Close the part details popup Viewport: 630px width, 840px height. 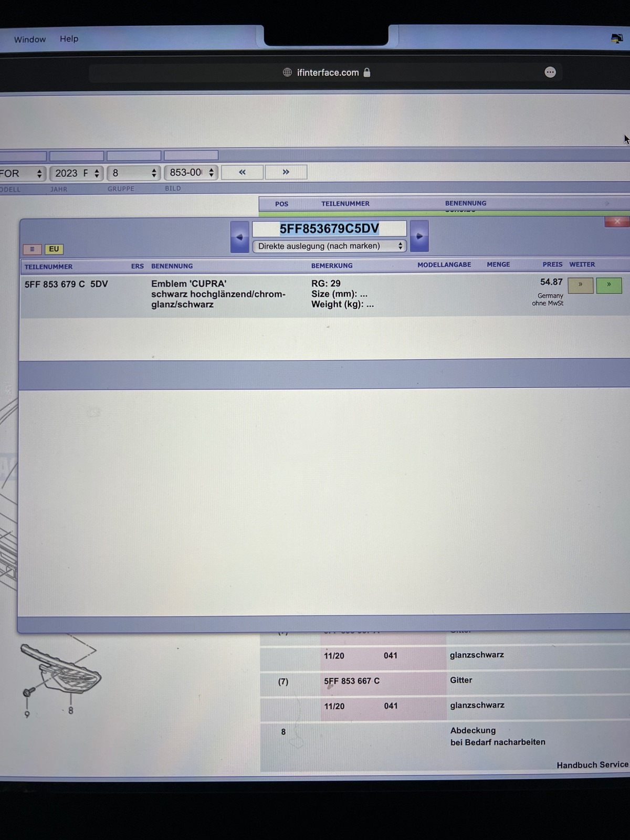coord(617,222)
